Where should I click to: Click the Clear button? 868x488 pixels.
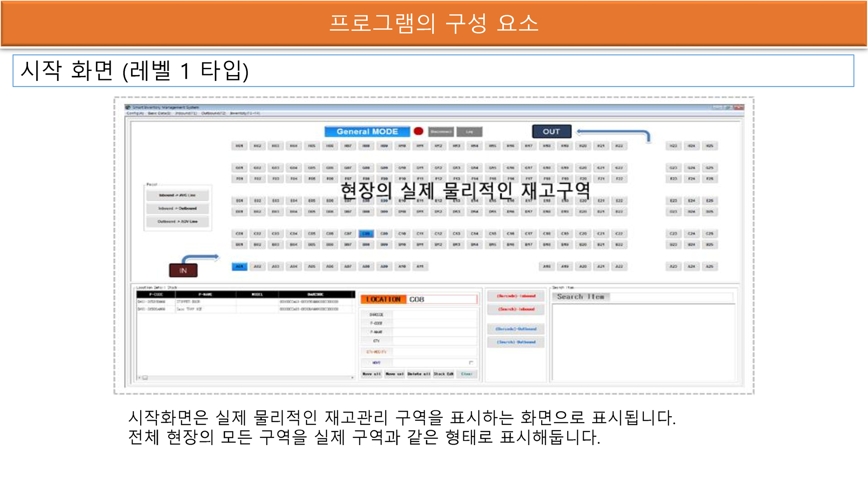(467, 374)
